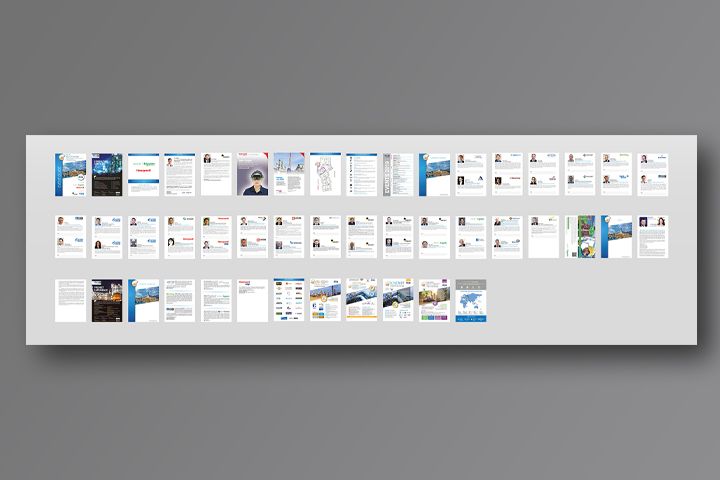Select the refinery towers photo page with red corner
720x480 pixels.
tap(289, 175)
